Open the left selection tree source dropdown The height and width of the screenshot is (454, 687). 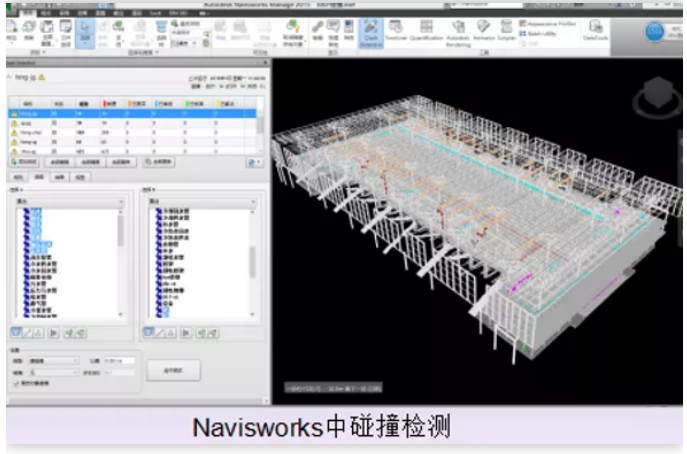(70, 202)
